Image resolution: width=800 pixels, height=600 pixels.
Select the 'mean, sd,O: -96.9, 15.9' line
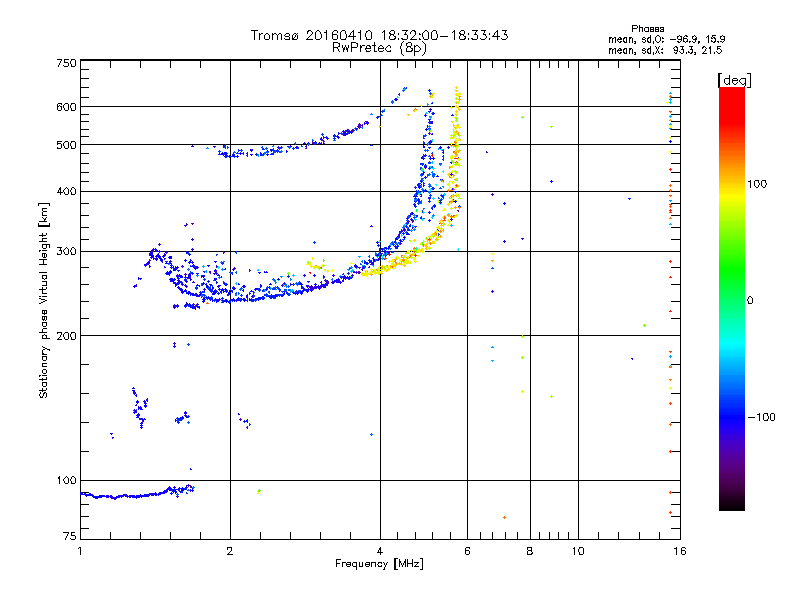coord(666,39)
